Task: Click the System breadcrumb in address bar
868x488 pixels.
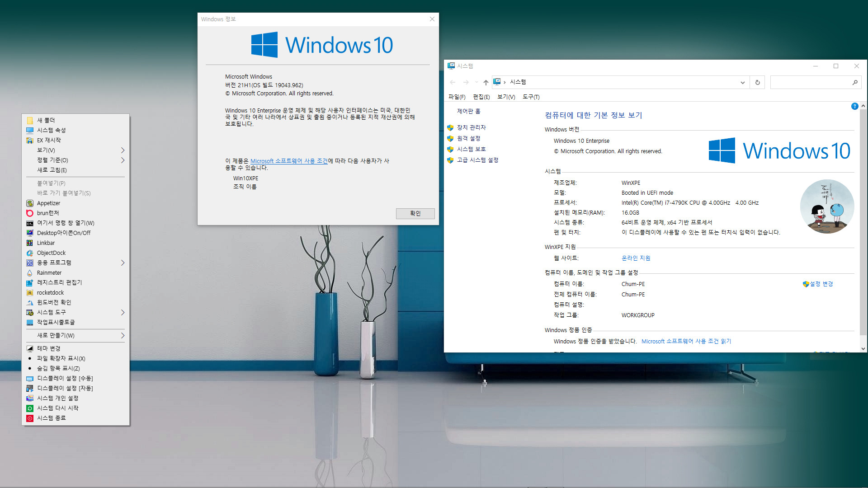Action: tap(518, 82)
